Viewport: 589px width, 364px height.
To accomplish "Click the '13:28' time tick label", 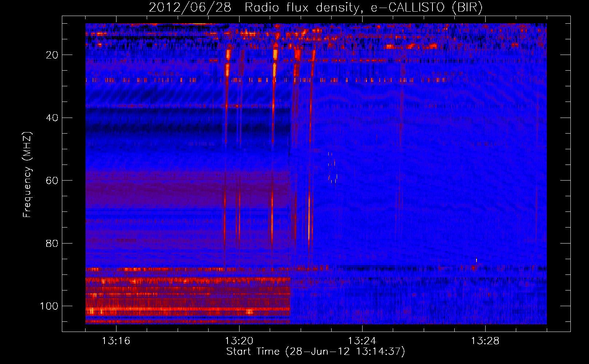I will coord(485,341).
